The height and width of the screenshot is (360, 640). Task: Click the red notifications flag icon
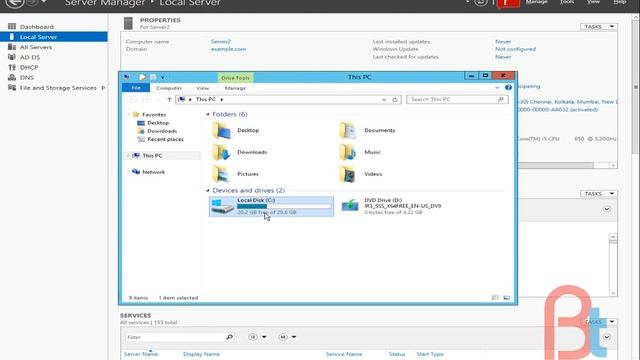click(x=508, y=3)
